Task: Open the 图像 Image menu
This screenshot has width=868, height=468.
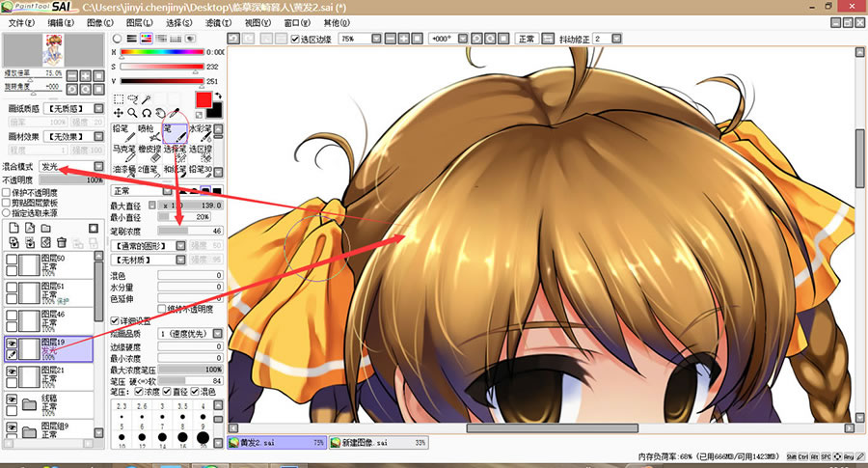Action: pos(99,23)
